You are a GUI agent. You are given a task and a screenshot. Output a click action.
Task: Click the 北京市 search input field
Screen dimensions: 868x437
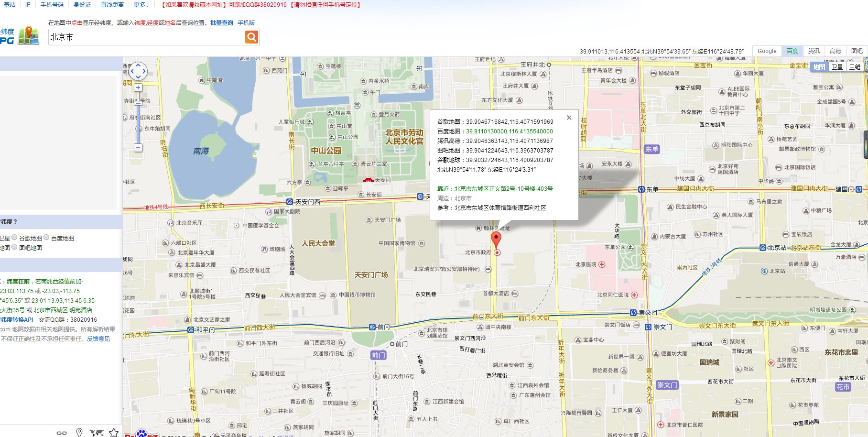pos(146,37)
